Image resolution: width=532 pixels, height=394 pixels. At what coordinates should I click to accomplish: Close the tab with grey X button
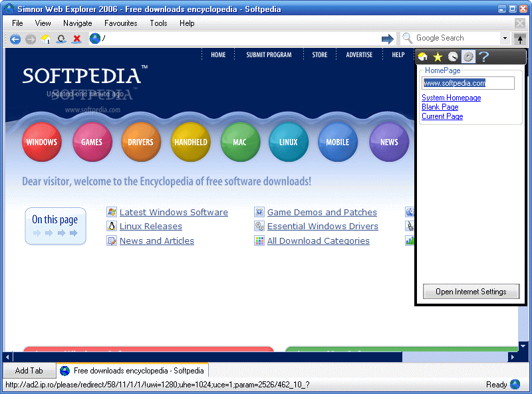point(520,23)
